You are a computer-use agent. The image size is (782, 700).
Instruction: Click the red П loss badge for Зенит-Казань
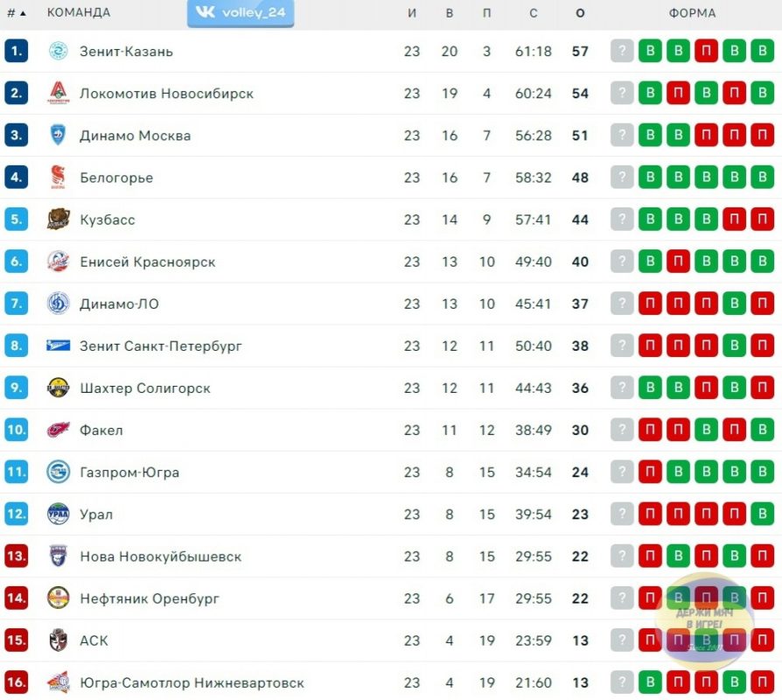click(x=706, y=51)
